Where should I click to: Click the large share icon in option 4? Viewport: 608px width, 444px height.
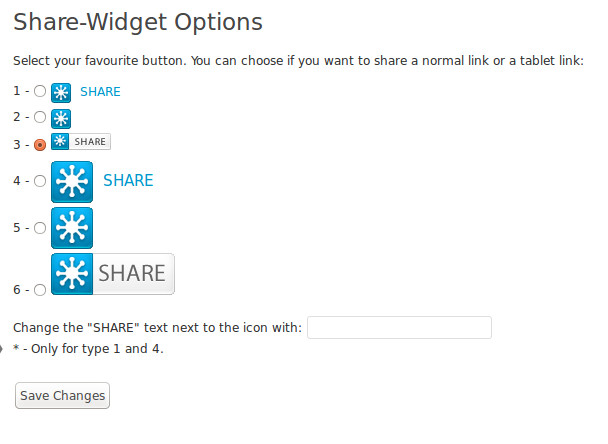pyautogui.click(x=72, y=182)
